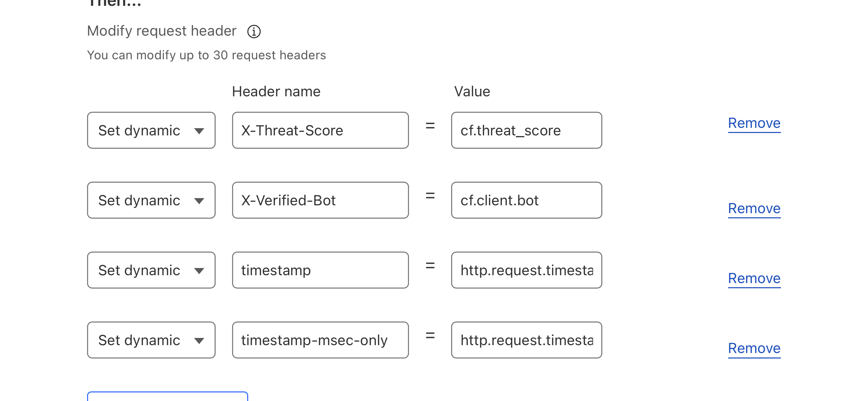868x401 pixels.
Task: Click the timestamp header name field
Action: tap(320, 270)
